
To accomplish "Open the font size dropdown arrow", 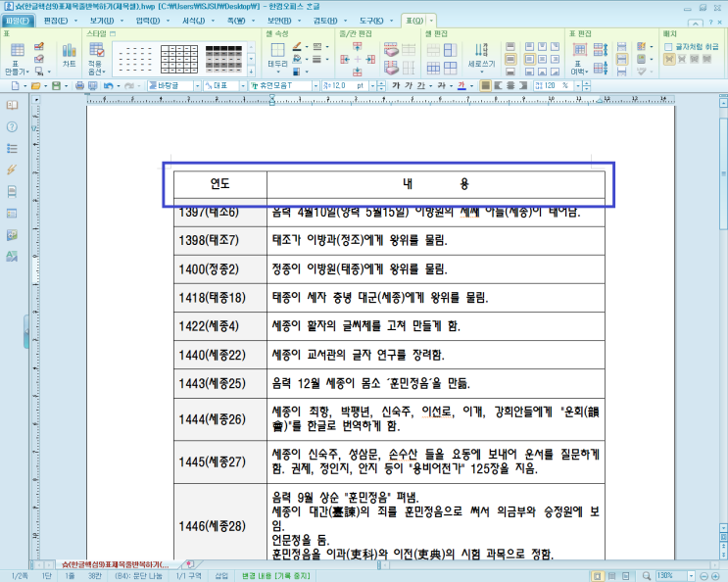I will click(x=372, y=86).
